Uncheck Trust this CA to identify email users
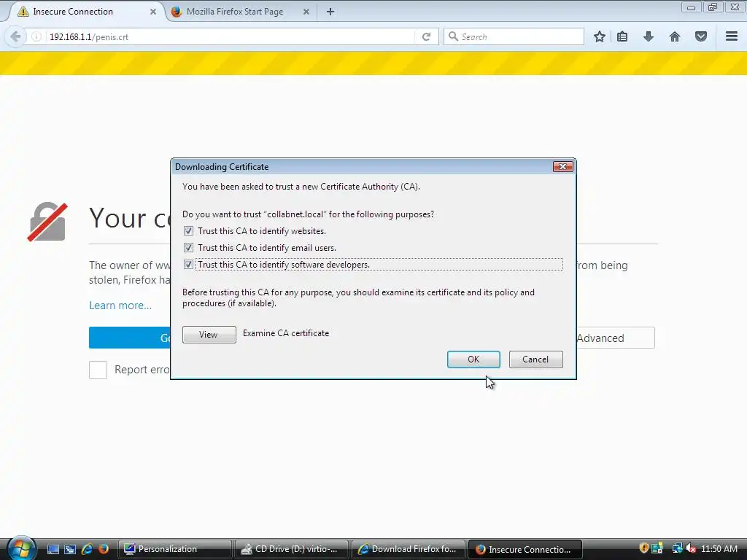The image size is (747, 560). tap(189, 248)
